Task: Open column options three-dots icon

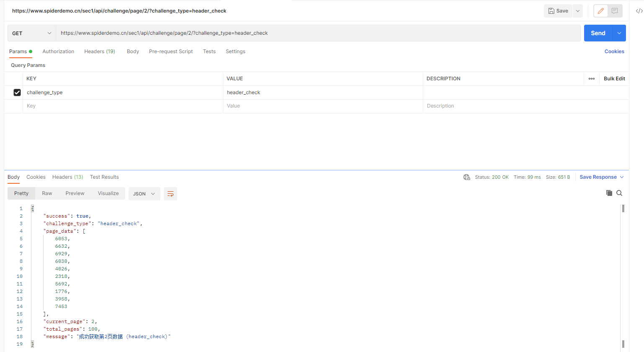Action: coord(592,79)
